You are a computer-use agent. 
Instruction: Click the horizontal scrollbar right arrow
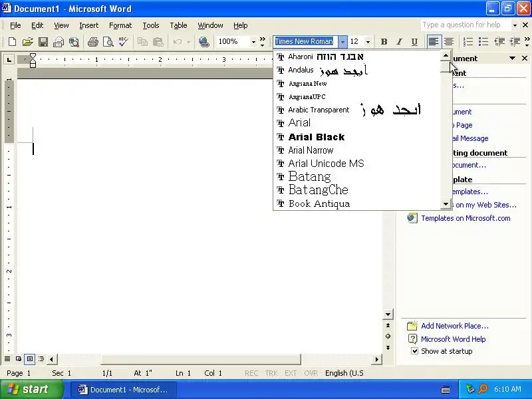point(376,359)
